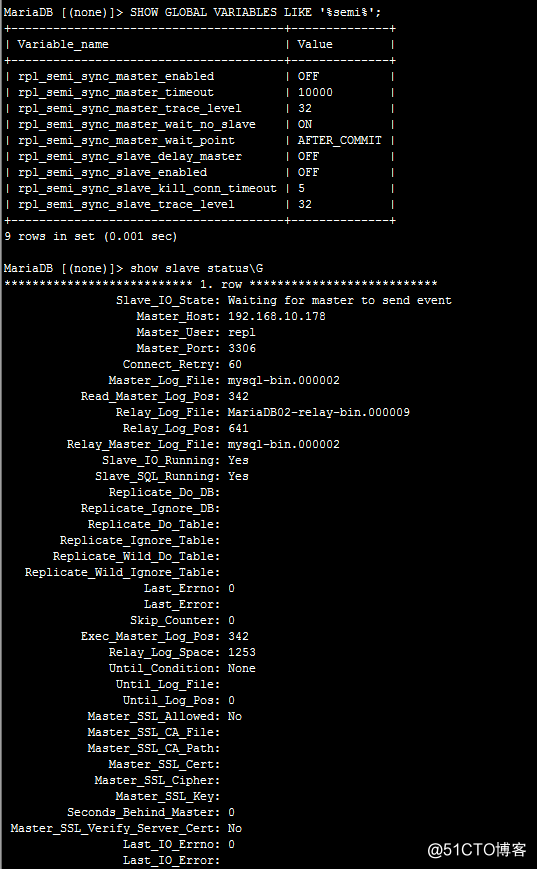Select the Master_Log_File value mysql-bin.000002
The width and height of the screenshot is (537, 869).
(x=284, y=381)
